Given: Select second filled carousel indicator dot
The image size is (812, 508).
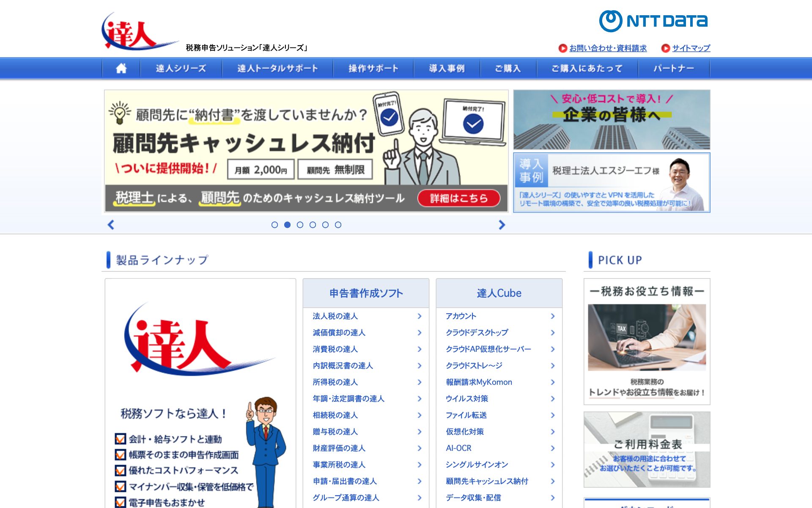Looking at the screenshot, I should [287, 225].
